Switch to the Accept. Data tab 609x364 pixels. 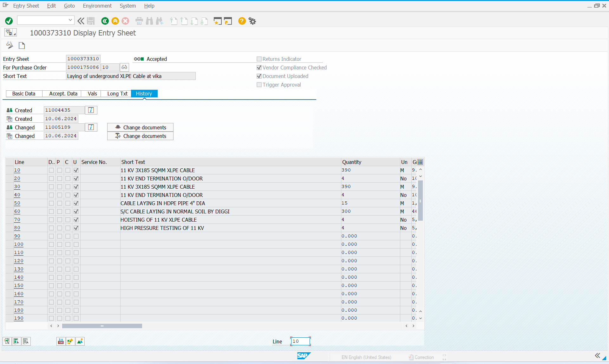coord(63,94)
